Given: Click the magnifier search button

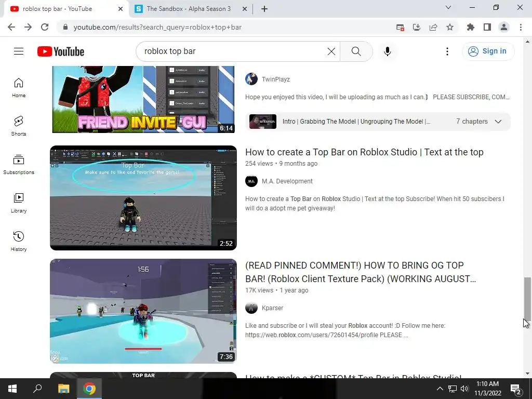Looking at the screenshot, I should click(356, 51).
